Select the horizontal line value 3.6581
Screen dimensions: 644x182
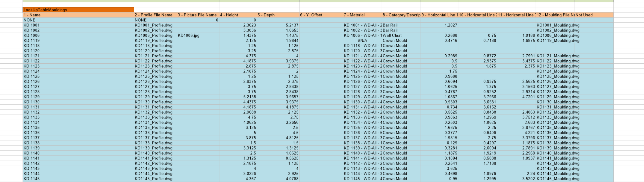coord(478,102)
